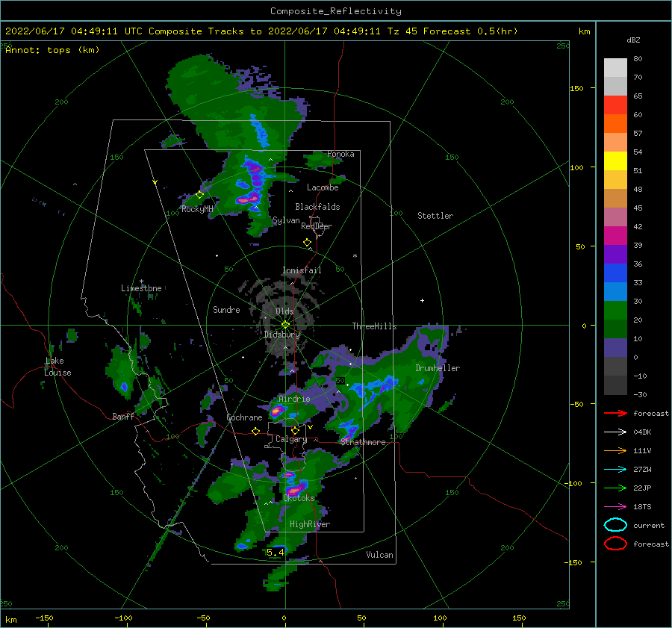Screen dimensions: 672x628
Task: Click the dBZ legend heading
Action: (633, 40)
